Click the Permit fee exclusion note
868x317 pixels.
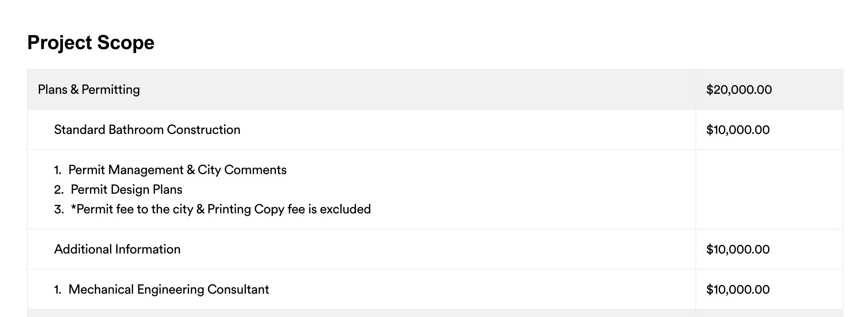click(x=220, y=209)
